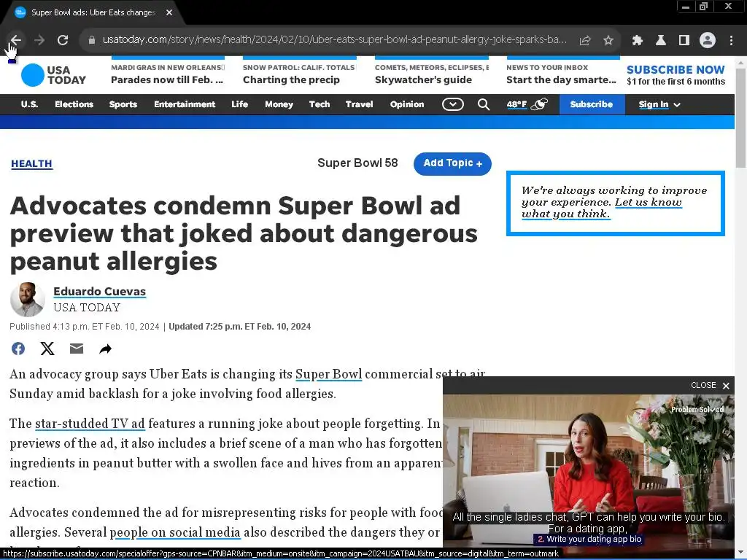Close the Super Bowl ads browser tab

(x=169, y=12)
